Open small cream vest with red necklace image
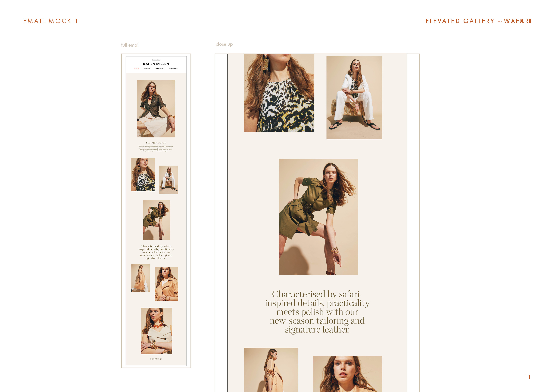 click(157, 331)
